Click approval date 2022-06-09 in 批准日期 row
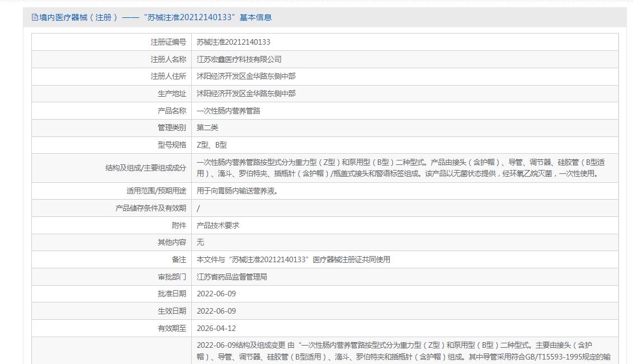This screenshot has height=364, width=633. click(216, 294)
